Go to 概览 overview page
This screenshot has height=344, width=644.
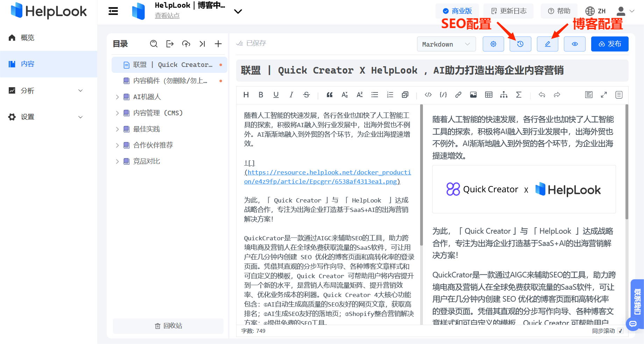[x=49, y=37]
